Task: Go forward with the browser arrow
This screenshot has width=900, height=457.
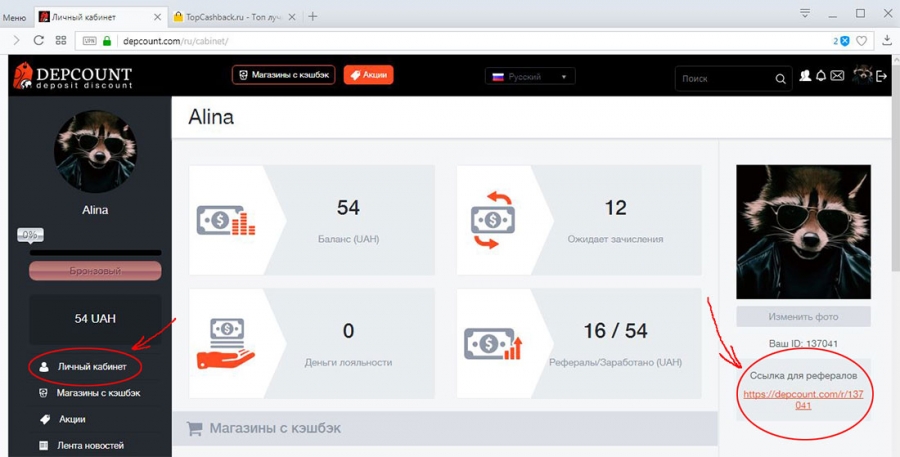Action: click(16, 40)
